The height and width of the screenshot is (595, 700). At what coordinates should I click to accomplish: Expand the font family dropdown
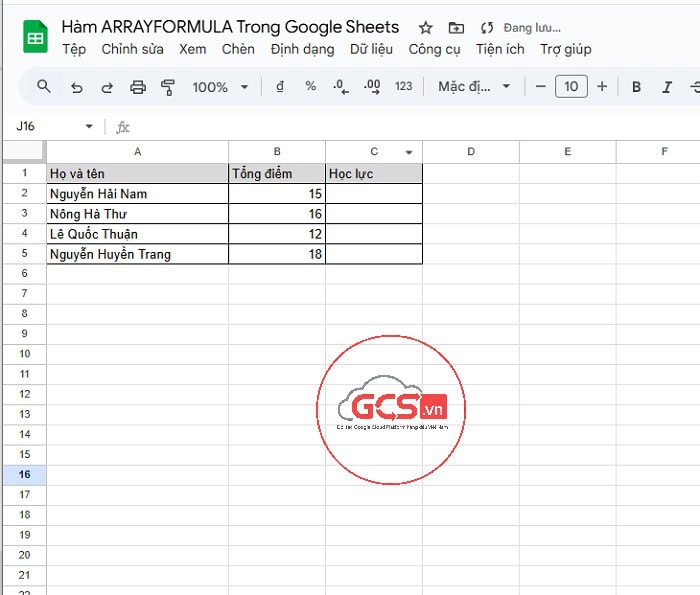click(474, 87)
